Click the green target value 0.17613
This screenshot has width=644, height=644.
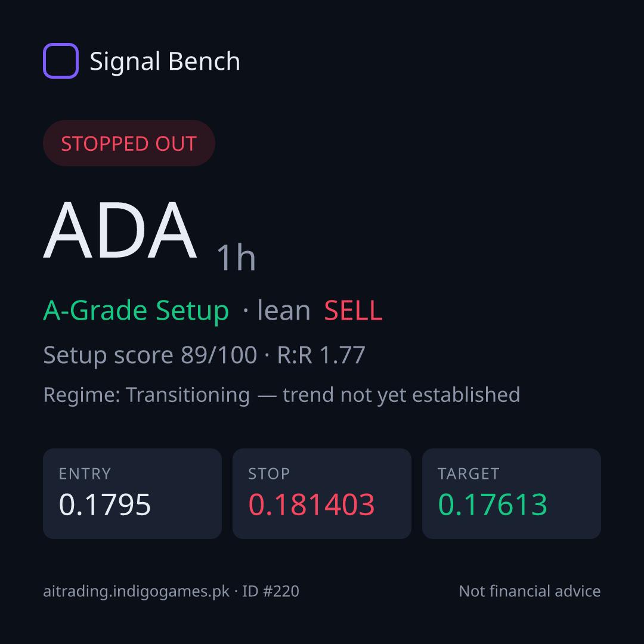[x=493, y=504]
